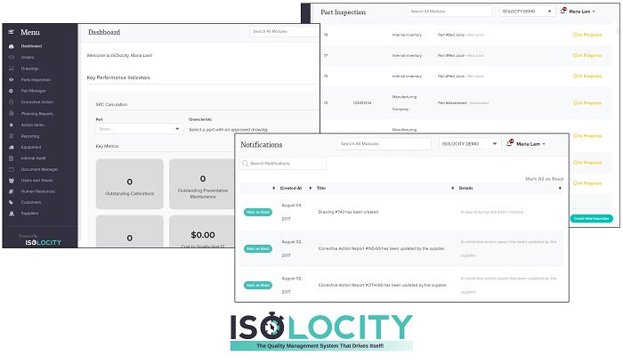Click notification bell in Part Inspection header
The width and height of the screenshot is (623, 364).
[x=563, y=12]
